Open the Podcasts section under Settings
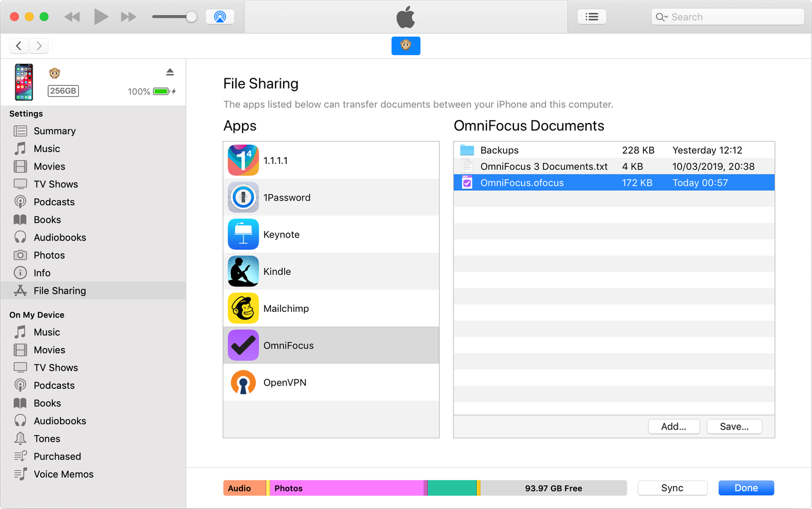This screenshot has height=509, width=812. [x=57, y=202]
